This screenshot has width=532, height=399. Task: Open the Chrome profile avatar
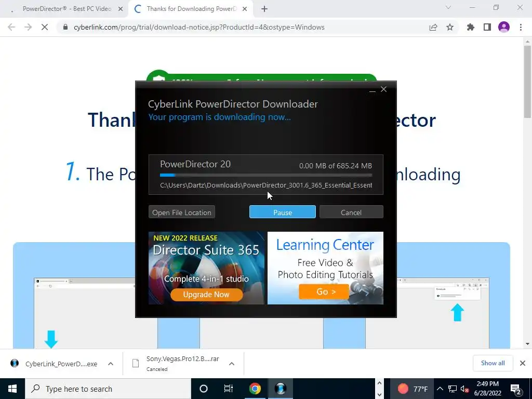tap(504, 27)
